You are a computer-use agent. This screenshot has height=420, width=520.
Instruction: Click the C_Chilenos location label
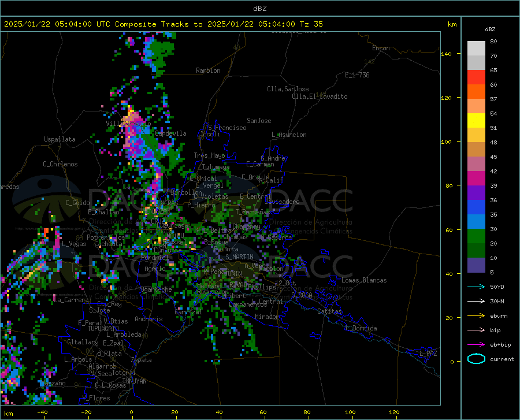tap(60, 164)
